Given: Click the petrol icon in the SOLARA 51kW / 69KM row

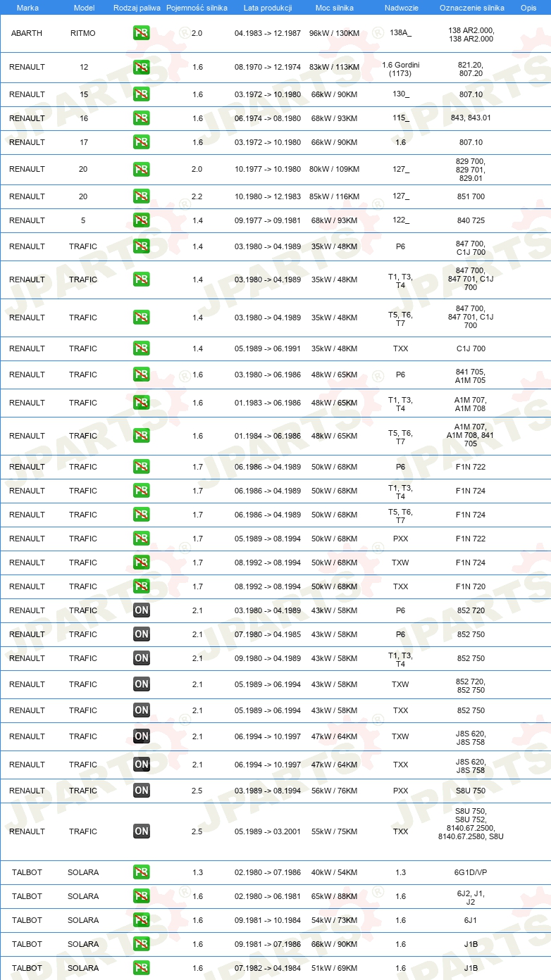Looking at the screenshot, I should tap(141, 968).
